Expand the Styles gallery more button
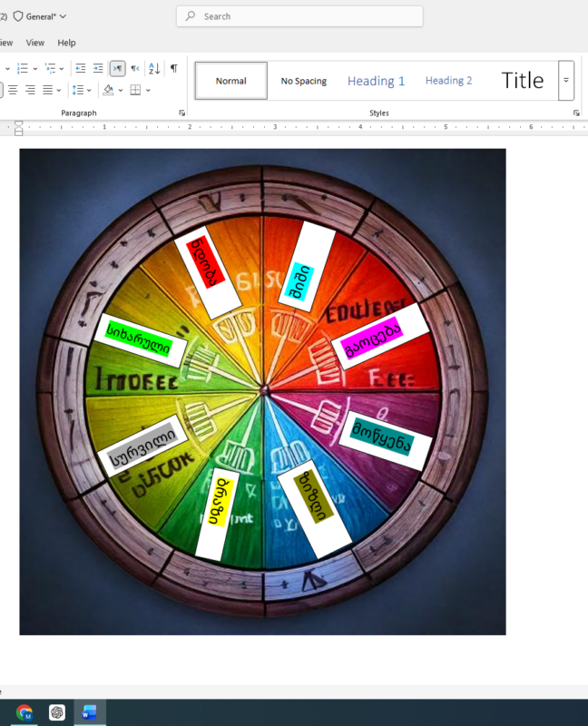This screenshot has width=588, height=726. tap(566, 81)
